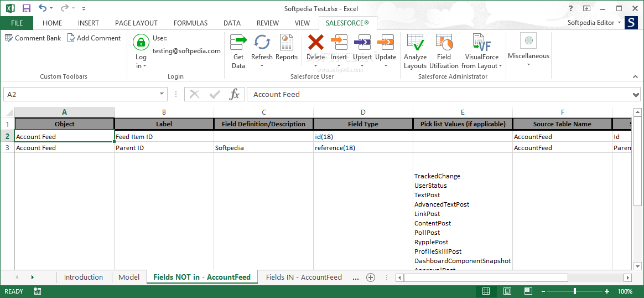Screen dimensions: 644x298
Task: Click the formula bar Cancel X
Action: point(195,95)
